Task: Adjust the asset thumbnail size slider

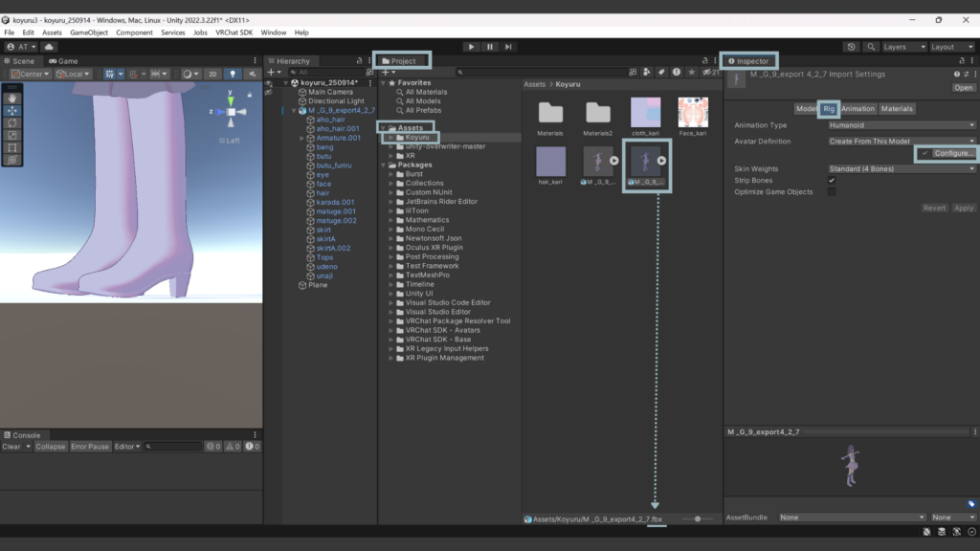Action: [x=698, y=518]
